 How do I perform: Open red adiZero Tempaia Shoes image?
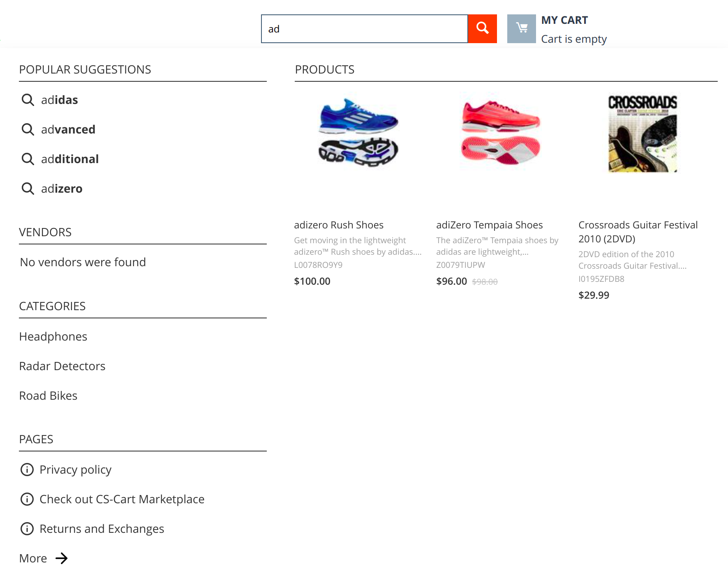coord(501,132)
